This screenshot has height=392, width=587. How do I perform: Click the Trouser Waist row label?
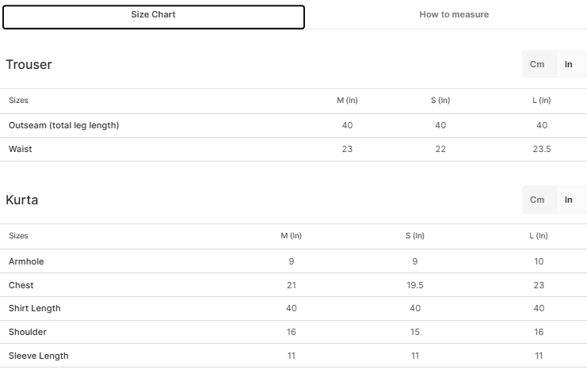pyautogui.click(x=21, y=149)
